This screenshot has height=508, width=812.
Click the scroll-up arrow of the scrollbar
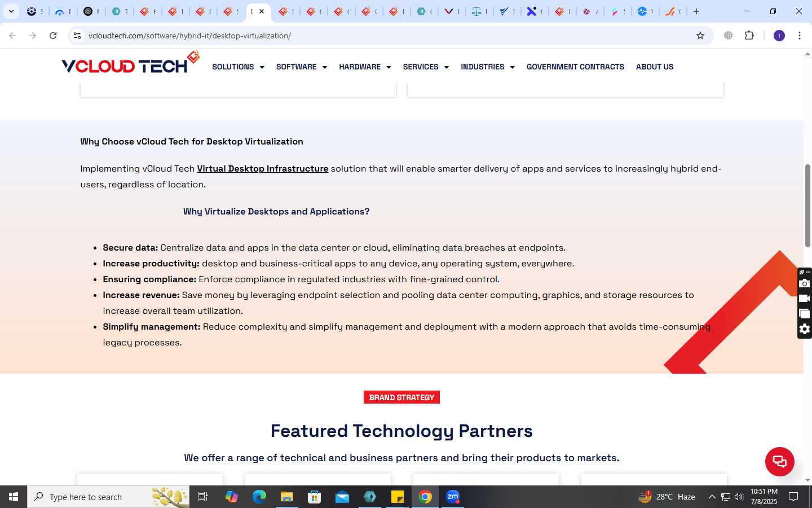pyautogui.click(x=807, y=54)
